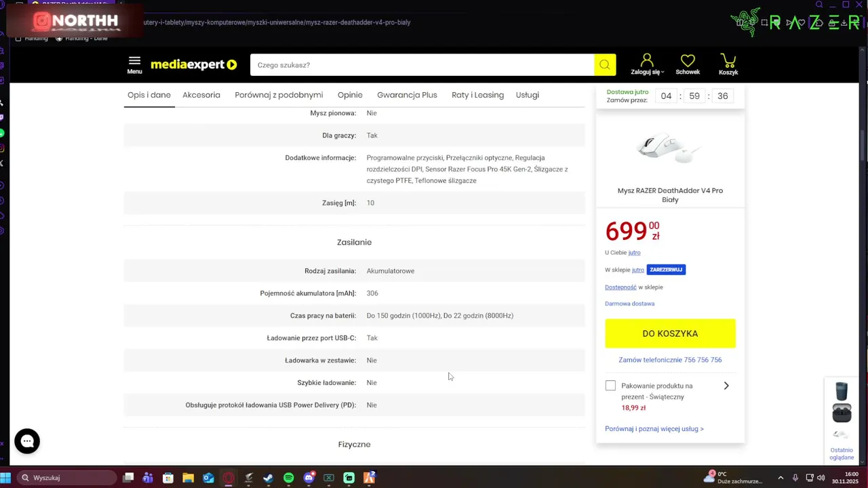Open the Gwarancja Plus tab

click(407, 95)
